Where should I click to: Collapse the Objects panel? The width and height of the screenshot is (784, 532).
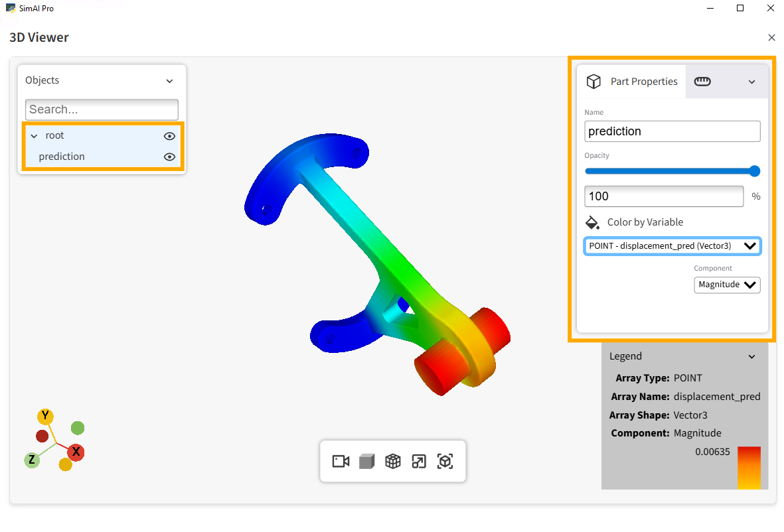169,81
